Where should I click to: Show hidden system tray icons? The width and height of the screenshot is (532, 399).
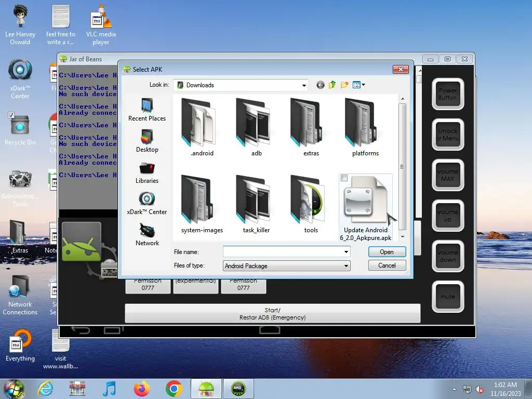coord(454,389)
